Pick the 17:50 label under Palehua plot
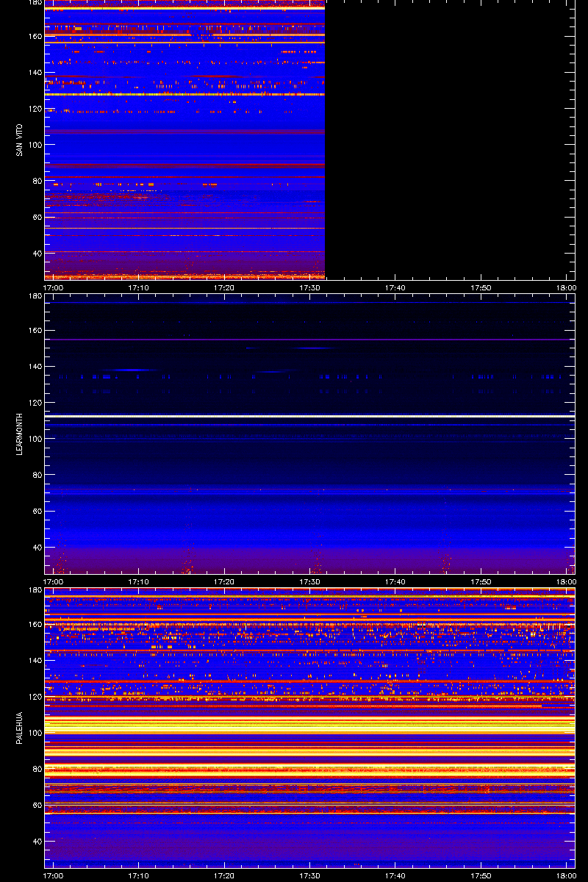The image size is (588, 882). tap(481, 875)
